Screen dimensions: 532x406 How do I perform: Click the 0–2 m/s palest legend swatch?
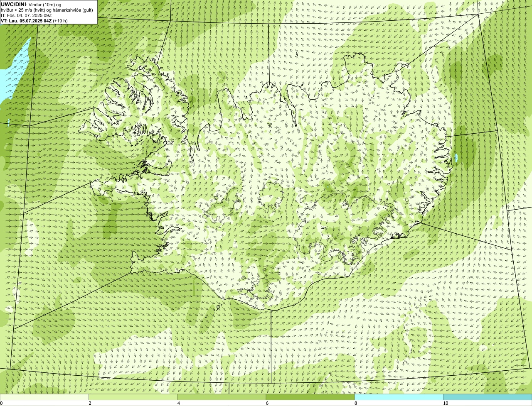coord(44,397)
